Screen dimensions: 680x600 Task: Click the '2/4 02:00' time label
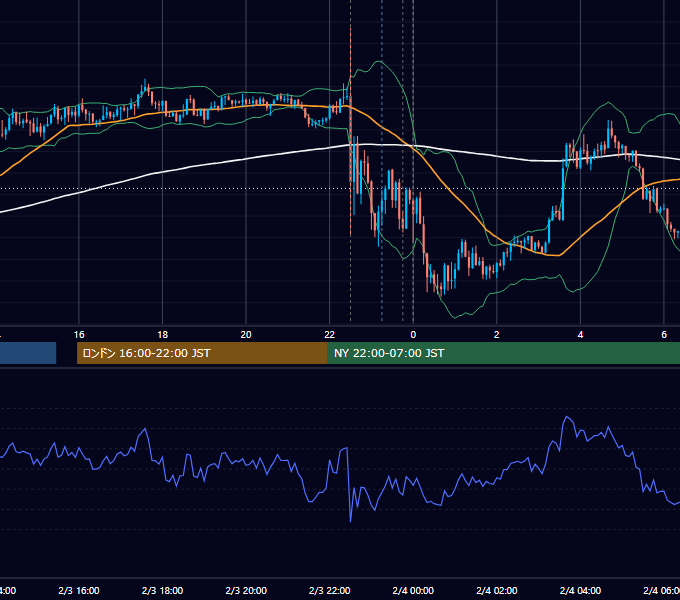point(497,590)
